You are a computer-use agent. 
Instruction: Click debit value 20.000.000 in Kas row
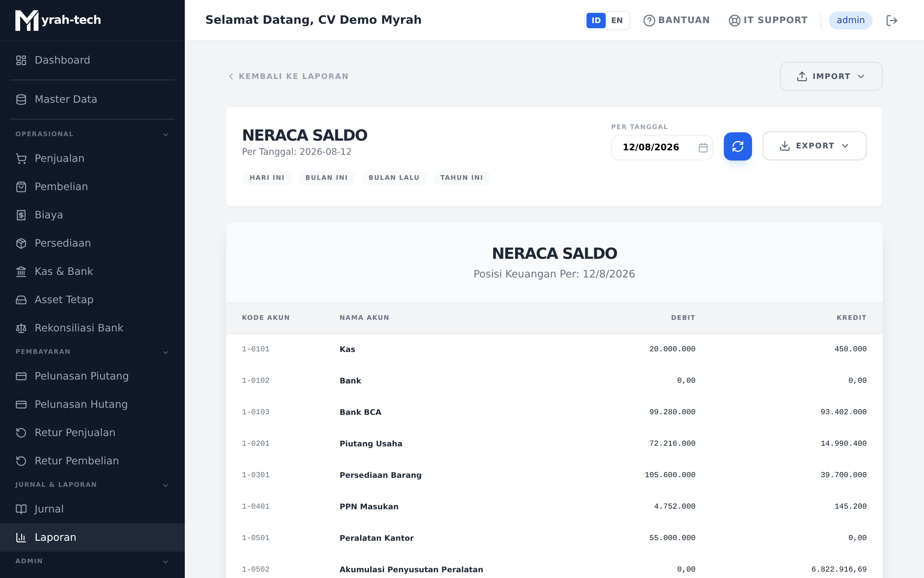point(672,349)
